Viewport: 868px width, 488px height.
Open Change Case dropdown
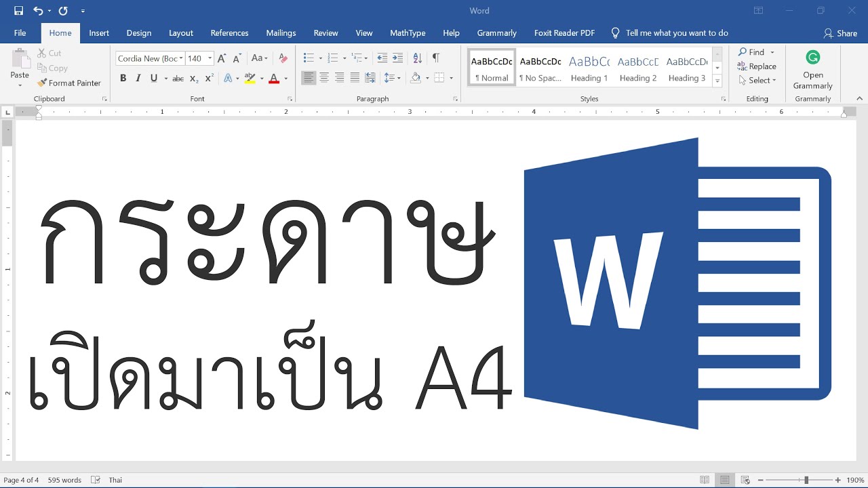point(260,58)
